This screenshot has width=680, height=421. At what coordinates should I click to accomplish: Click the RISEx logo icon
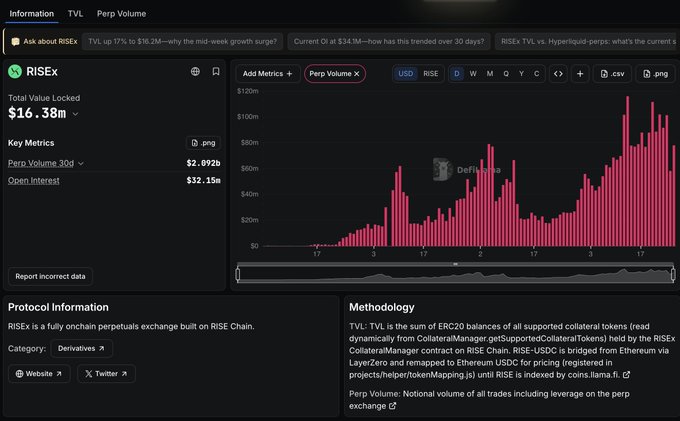[x=15, y=72]
